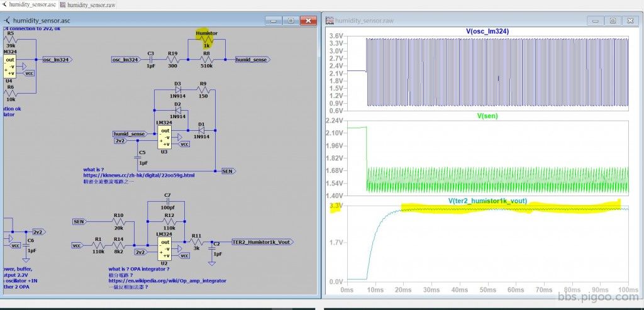The height and width of the screenshot is (310, 644).
Task: Click the humid_sense label next to R8
Action: (252, 60)
